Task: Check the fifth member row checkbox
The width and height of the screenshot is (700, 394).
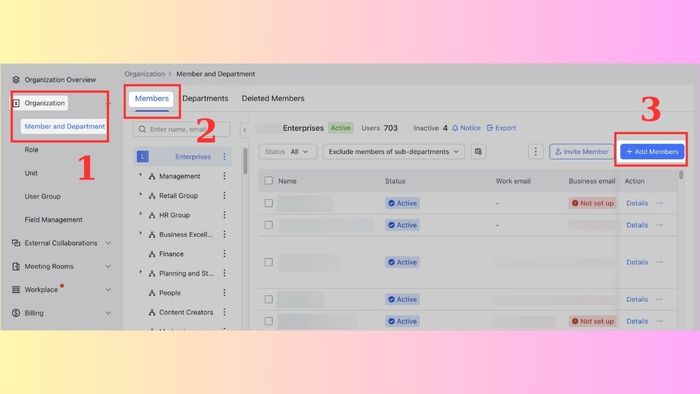Action: (x=268, y=321)
